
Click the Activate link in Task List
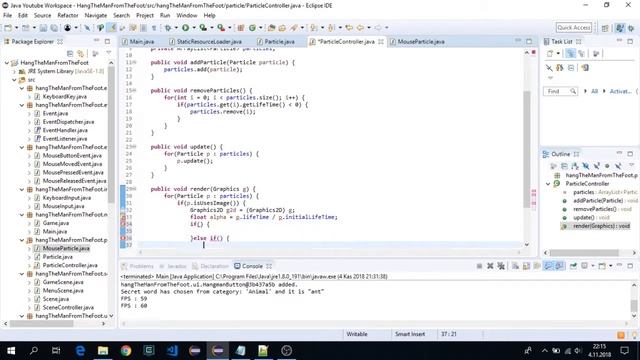620,91
